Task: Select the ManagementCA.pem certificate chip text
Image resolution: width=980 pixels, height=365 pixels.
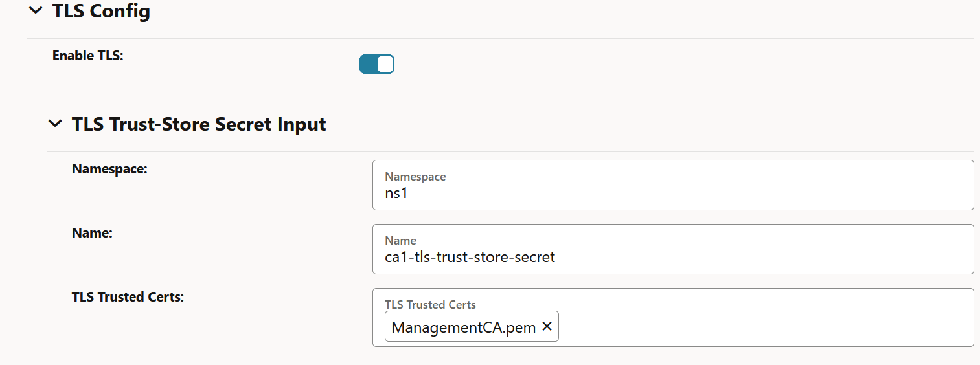Action: coord(463,327)
